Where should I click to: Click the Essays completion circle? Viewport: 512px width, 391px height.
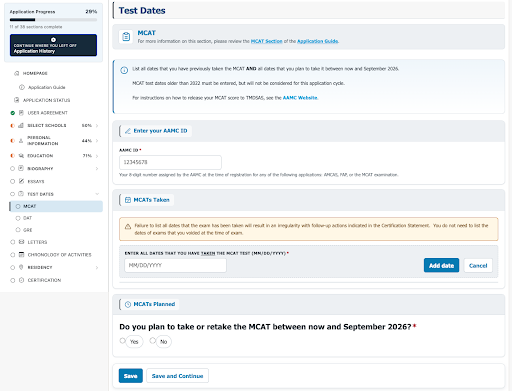(13, 181)
